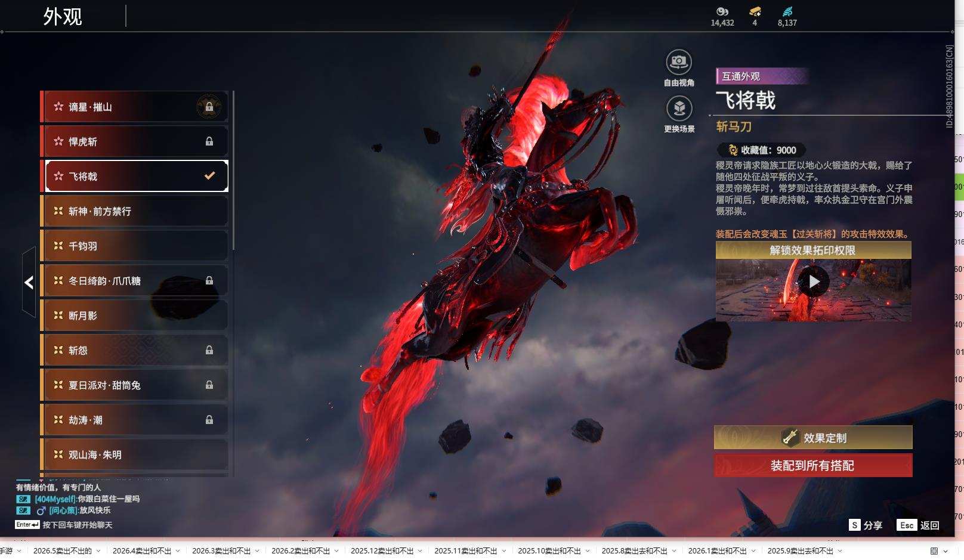Click the skin list scrollbar
964x560 pixels.
[x=233, y=170]
